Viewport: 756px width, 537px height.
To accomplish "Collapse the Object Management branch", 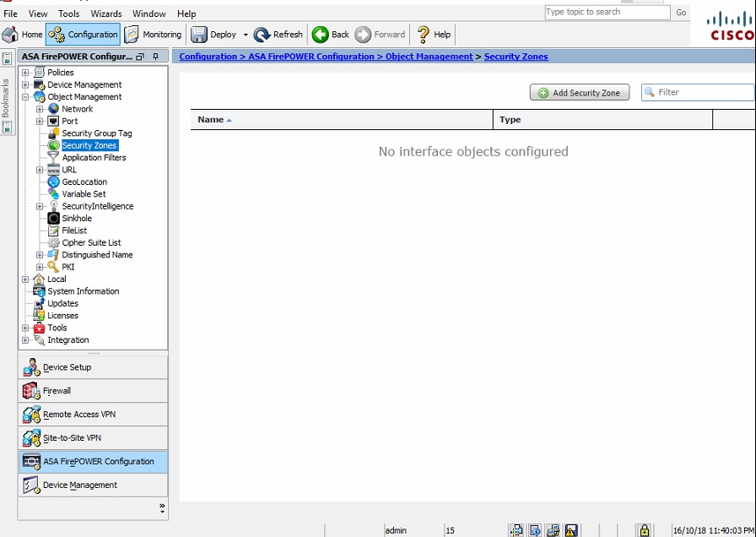I will 27,96.
